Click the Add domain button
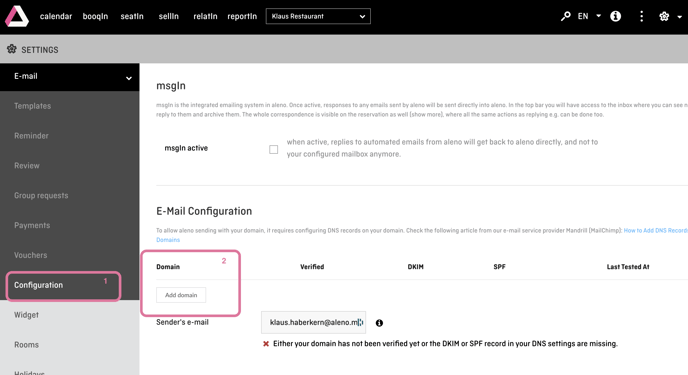688x375 pixels. point(181,295)
